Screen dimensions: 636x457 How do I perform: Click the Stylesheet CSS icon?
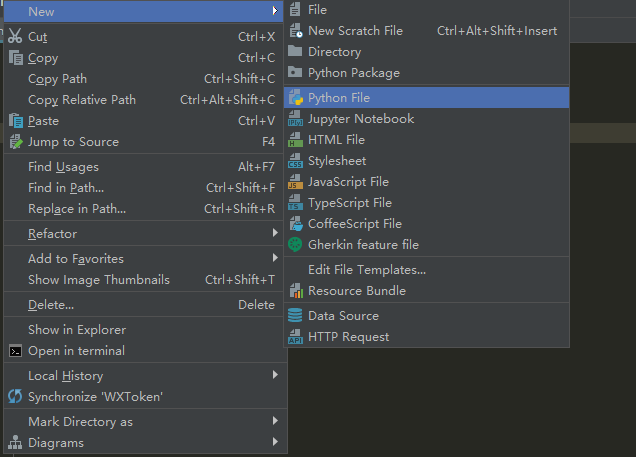point(295,161)
